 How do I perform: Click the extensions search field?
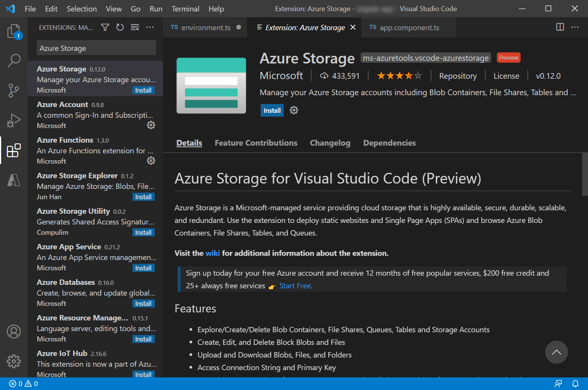click(x=96, y=48)
